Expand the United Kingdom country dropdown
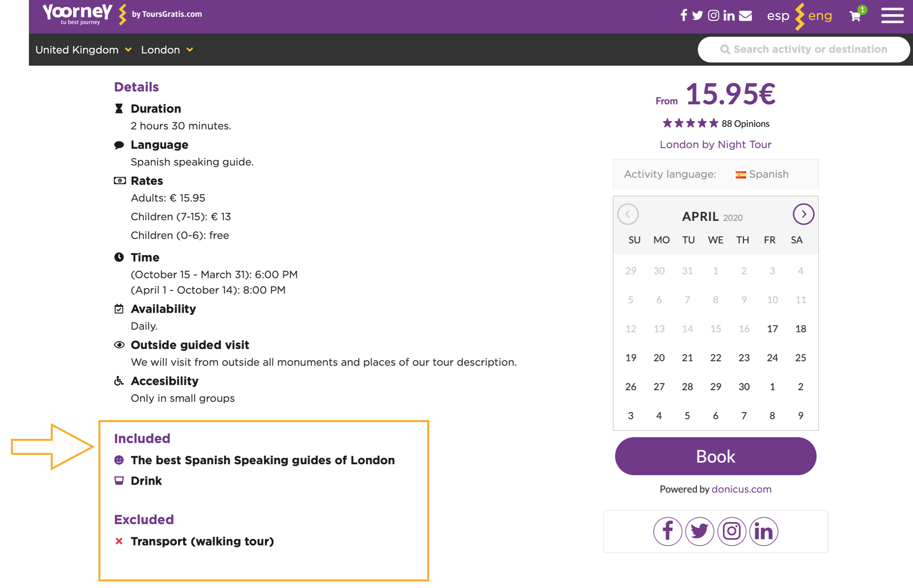This screenshot has height=588, width=913. coord(84,50)
